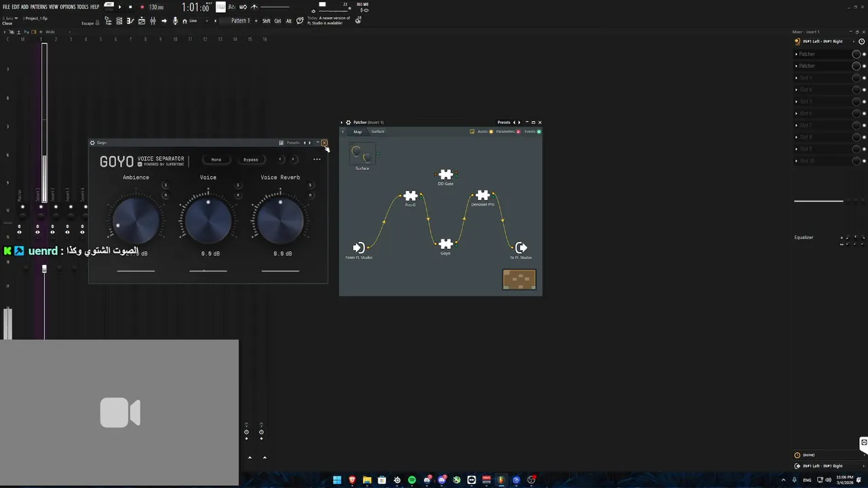Toggle Events connections in Patcher
Screen dimensions: 868x488
click(532, 131)
